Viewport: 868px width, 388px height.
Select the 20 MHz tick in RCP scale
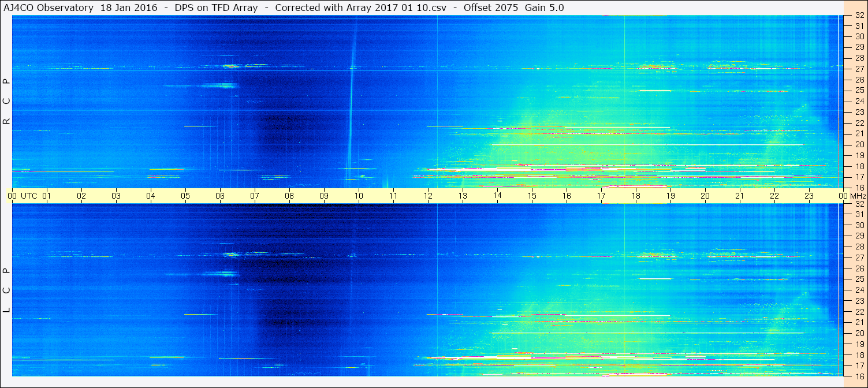coord(859,144)
